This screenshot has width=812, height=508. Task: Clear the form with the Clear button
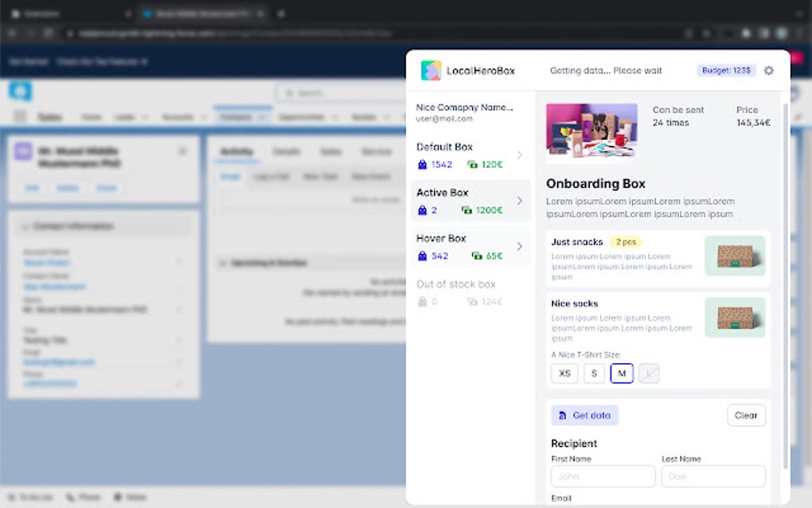(746, 415)
